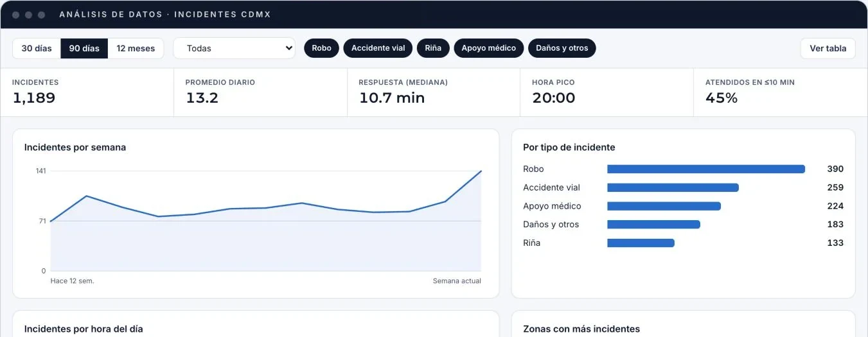Click the Respuesta (mediana) 10.7 min value
Screen dimensions: 868x337
click(392, 98)
